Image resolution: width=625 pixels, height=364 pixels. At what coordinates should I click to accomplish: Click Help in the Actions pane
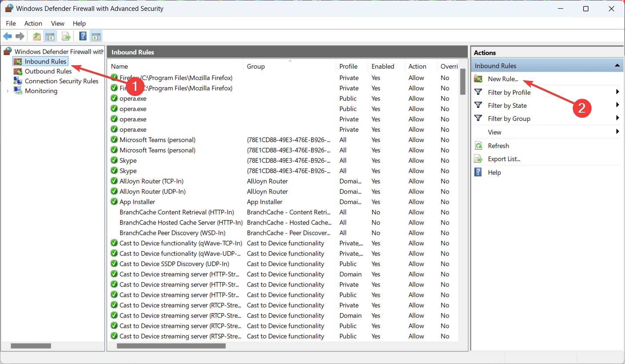pyautogui.click(x=494, y=172)
